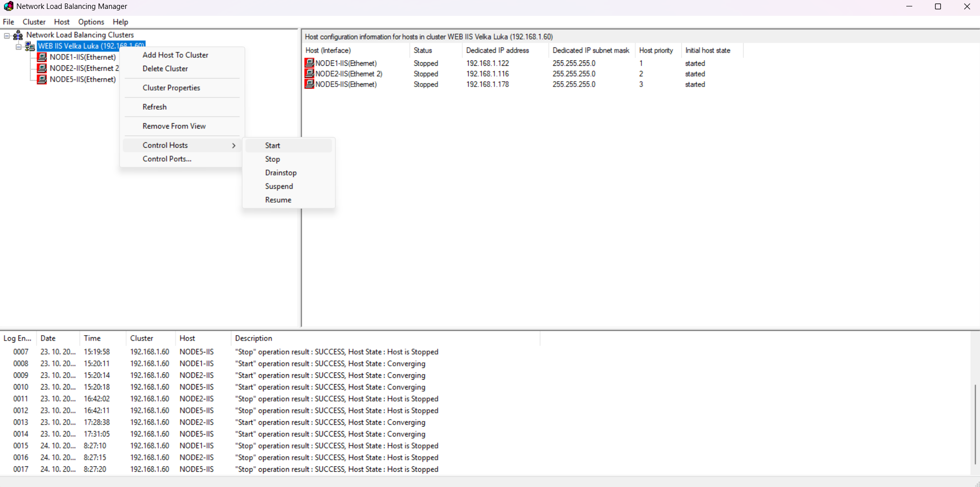
Task: Open the Control Ports dialog entry
Action: (167, 159)
